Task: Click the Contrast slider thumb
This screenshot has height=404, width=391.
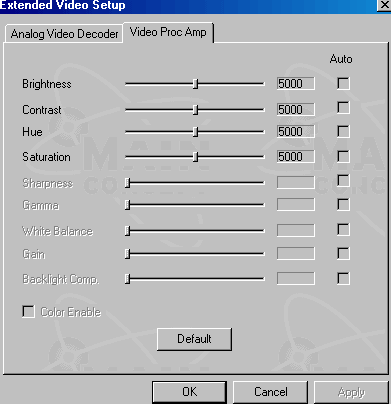Action: 196,110
